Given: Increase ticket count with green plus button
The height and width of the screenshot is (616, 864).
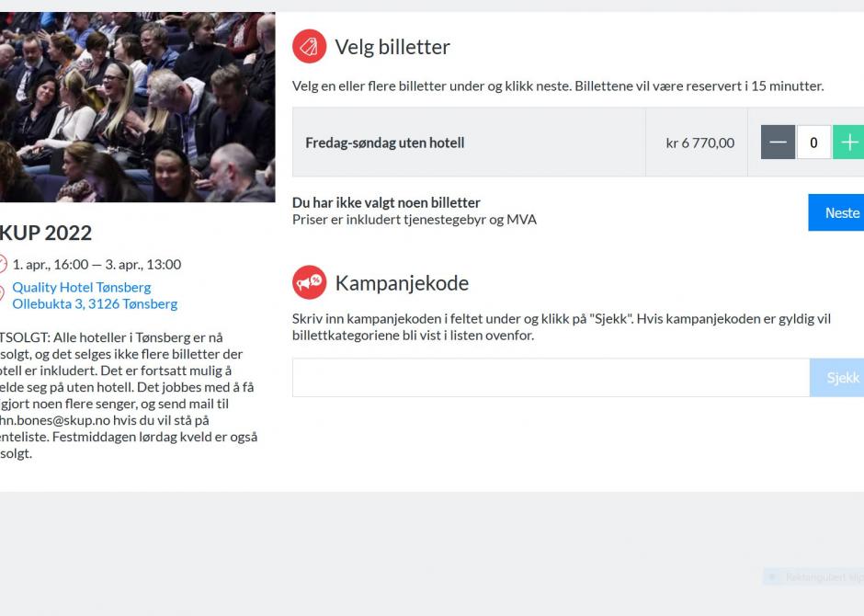Looking at the screenshot, I should click(848, 143).
